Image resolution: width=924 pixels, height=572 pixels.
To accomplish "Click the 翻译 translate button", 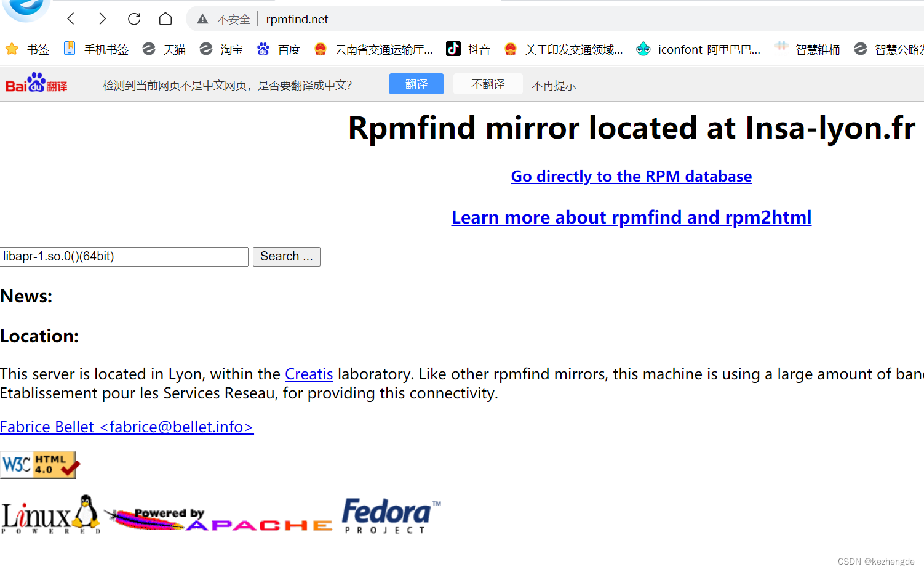I will point(416,84).
